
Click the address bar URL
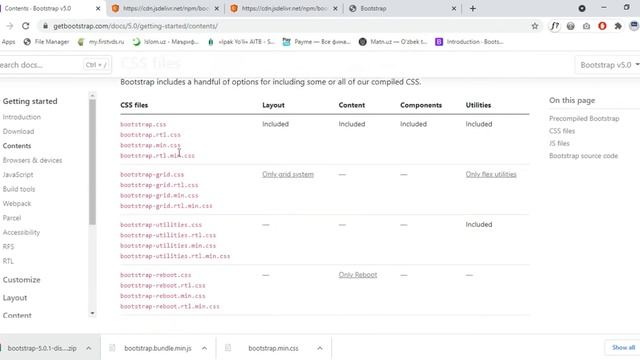pos(136,26)
